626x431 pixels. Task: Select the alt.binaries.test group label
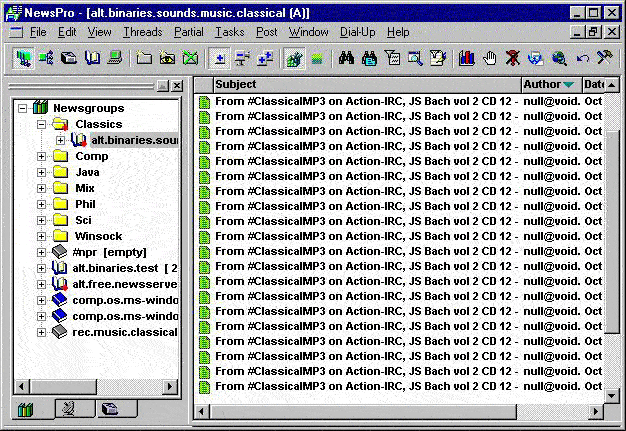[x=125, y=268]
